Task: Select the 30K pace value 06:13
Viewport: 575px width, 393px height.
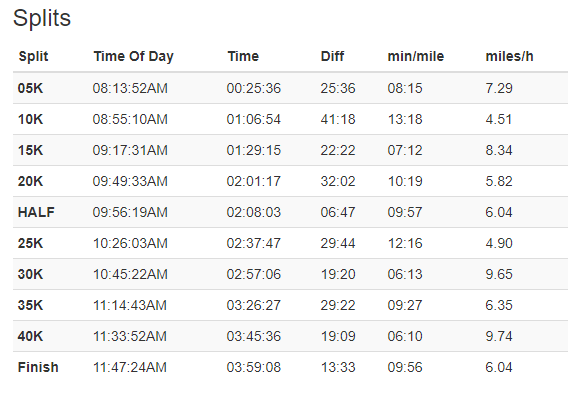Action: (405, 274)
